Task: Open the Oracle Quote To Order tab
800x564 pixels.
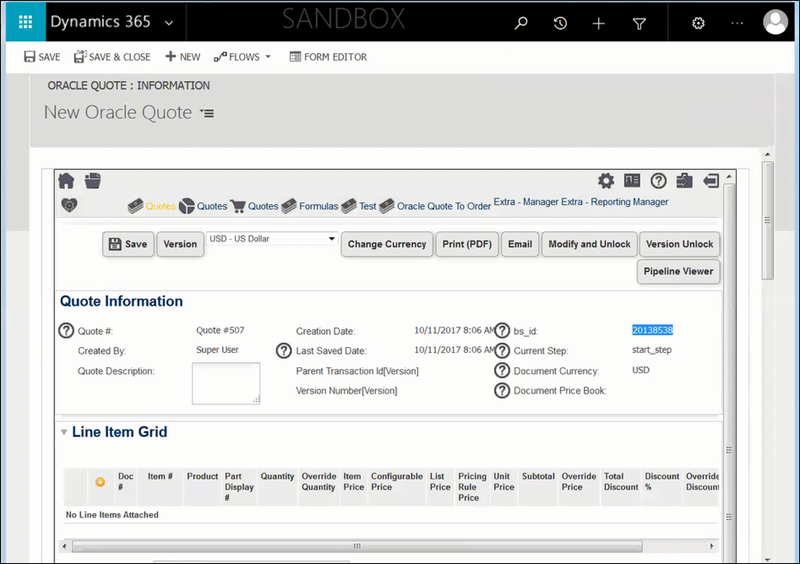Action: [x=435, y=206]
